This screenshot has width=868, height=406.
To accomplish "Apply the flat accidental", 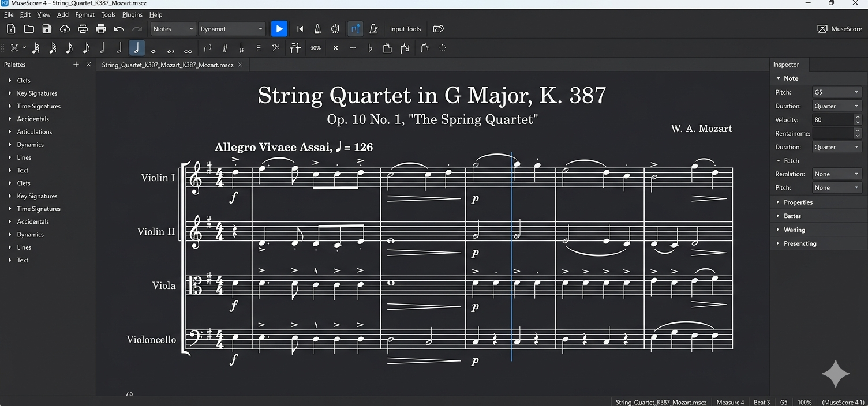I will (370, 48).
